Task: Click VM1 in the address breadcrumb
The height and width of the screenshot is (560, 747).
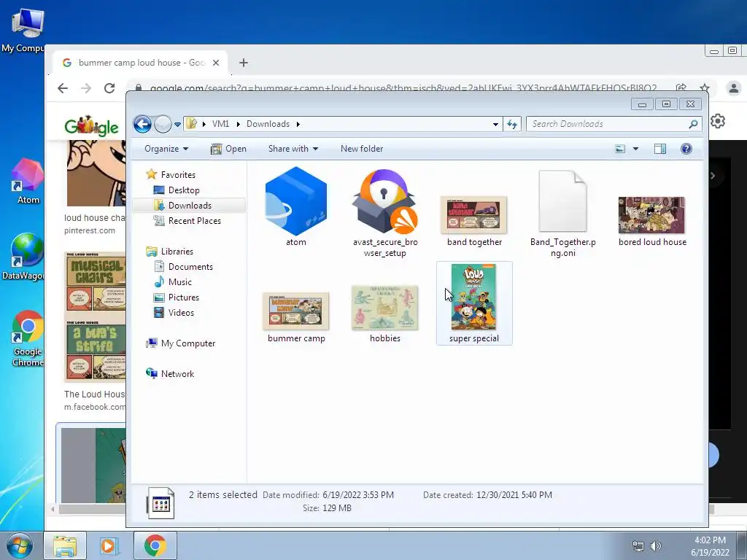Action: click(220, 124)
